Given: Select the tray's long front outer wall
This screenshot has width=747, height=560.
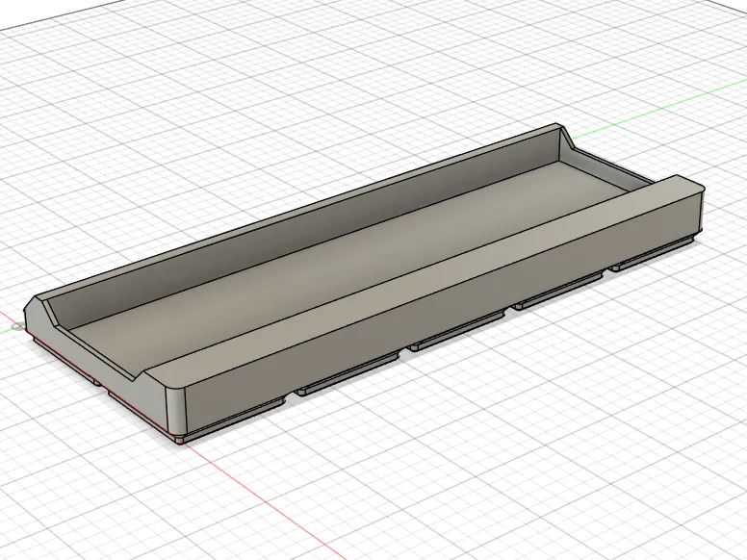Looking at the screenshot, I should tap(443, 308).
